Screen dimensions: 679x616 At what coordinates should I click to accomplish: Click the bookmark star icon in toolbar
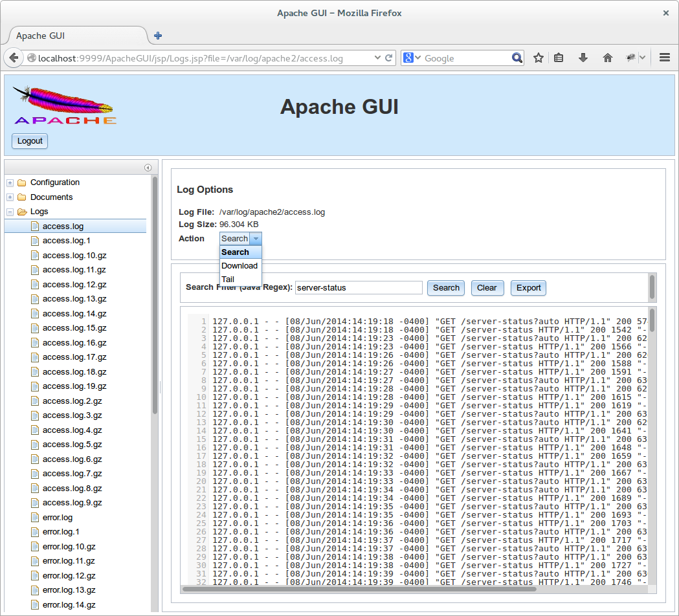(538, 58)
